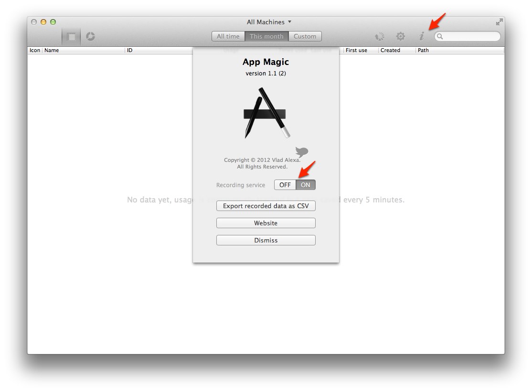Turn Recording service OFF
The image size is (532, 392).
tap(285, 185)
